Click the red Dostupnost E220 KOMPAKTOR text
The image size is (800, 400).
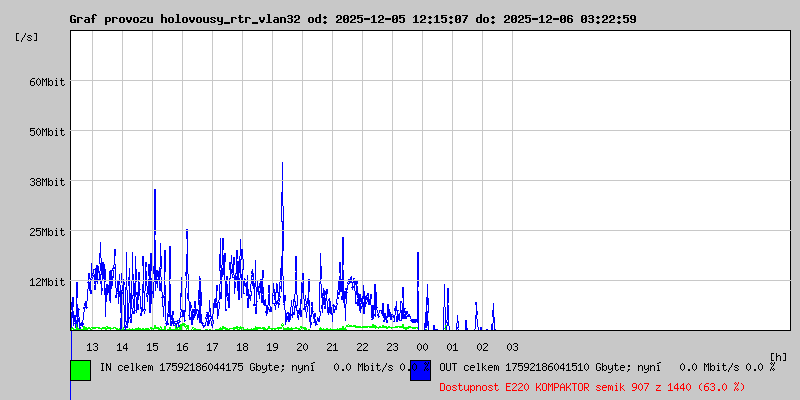tap(592, 386)
